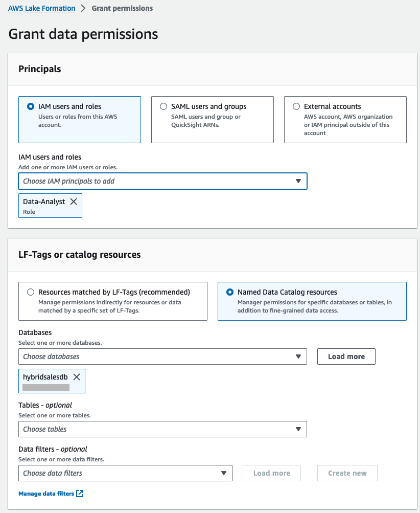Open the Choose data filters dropdown
This screenshot has width=420, height=513.
[118, 473]
